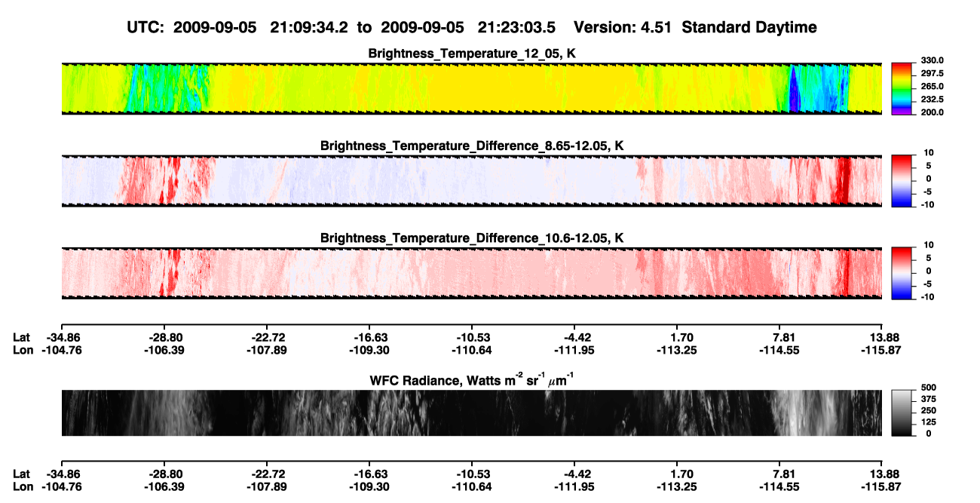Click upper axis latitude value -28.80
The image size is (980, 503).
pos(165,339)
